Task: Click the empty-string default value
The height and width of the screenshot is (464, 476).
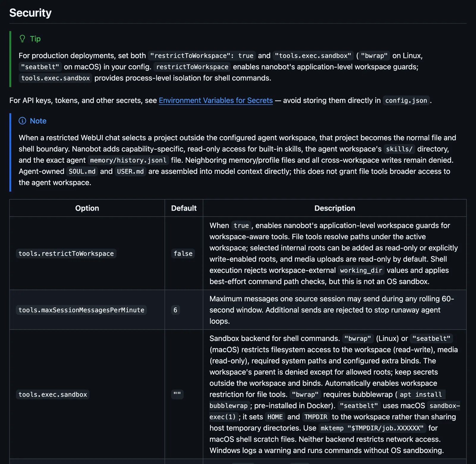Action: pos(177,395)
